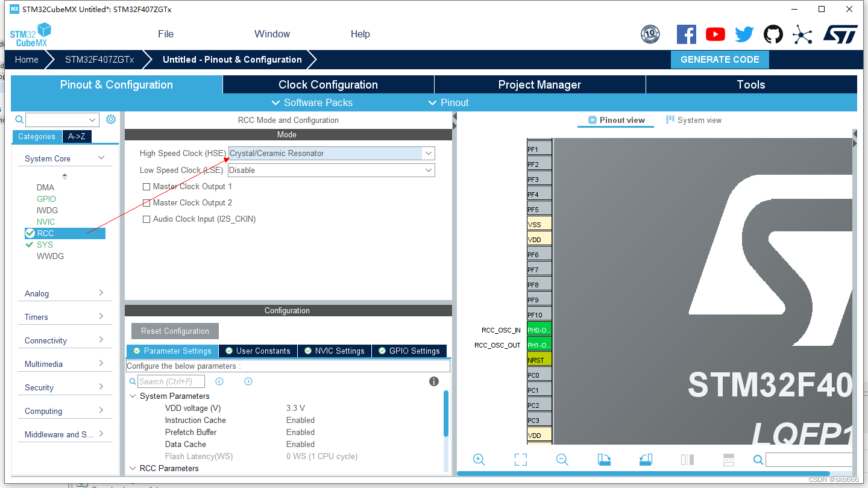Open the pinout settings gear
868x488 pixels.
tap(110, 119)
